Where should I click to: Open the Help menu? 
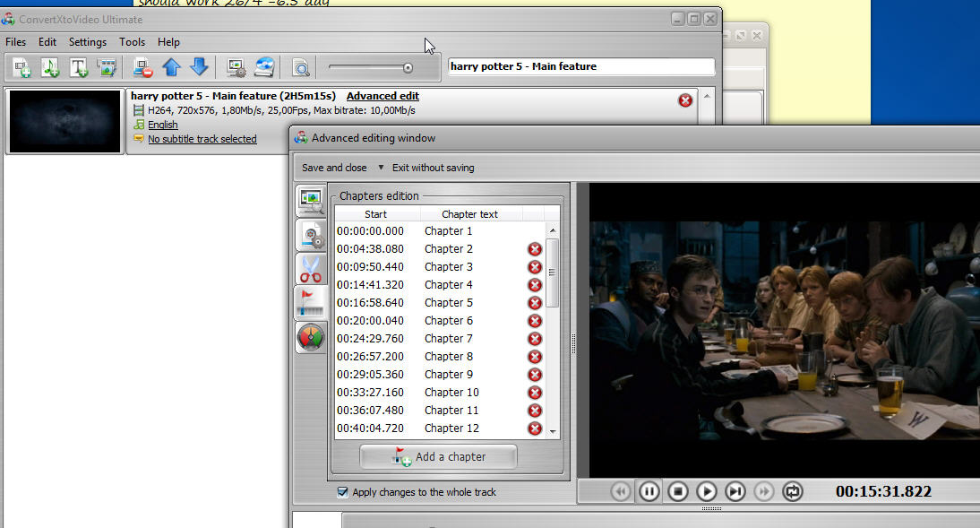pos(168,42)
